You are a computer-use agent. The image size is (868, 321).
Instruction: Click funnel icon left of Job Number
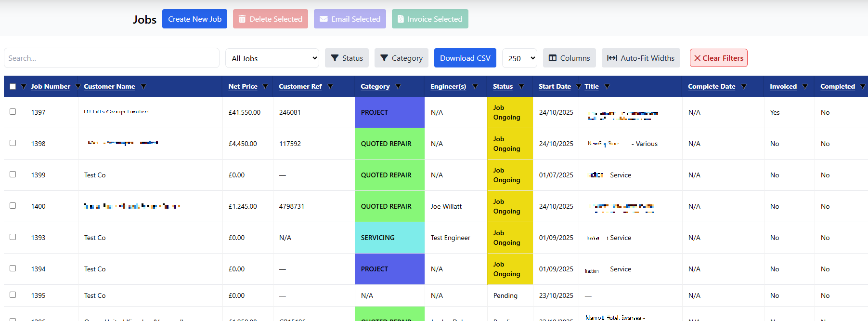pos(24,87)
